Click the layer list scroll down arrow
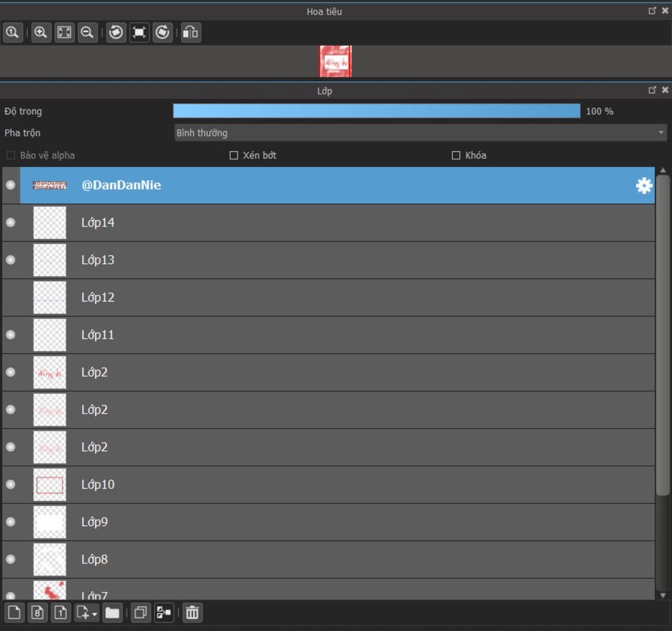 coord(663,596)
